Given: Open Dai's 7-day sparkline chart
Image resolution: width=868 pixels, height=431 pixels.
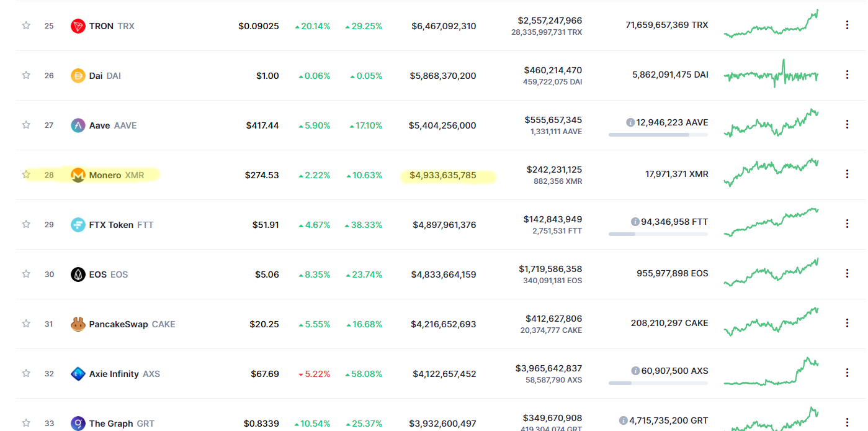Looking at the screenshot, I should [771, 74].
